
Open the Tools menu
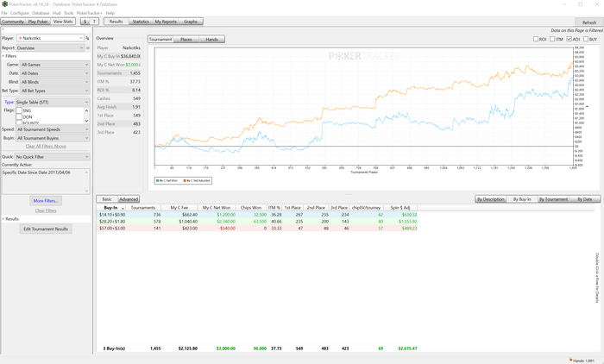click(68, 13)
